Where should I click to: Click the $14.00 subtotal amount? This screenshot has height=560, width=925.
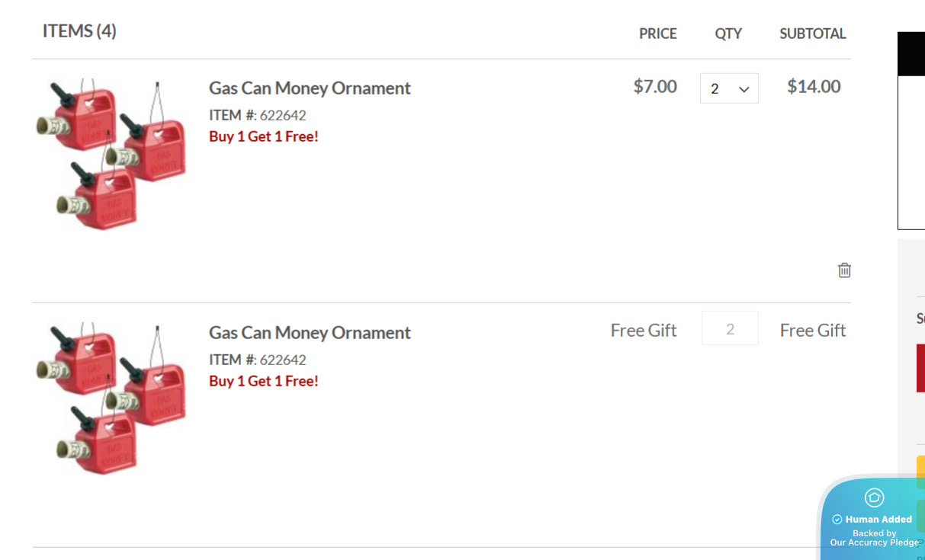tap(814, 86)
